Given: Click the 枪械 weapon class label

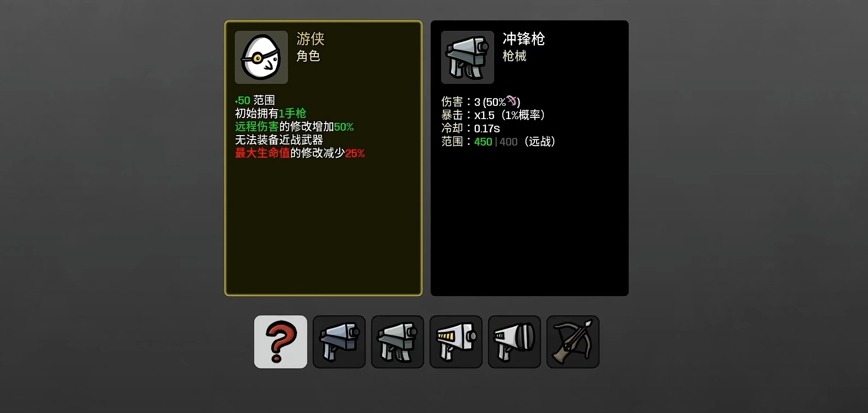Looking at the screenshot, I should tap(515, 56).
